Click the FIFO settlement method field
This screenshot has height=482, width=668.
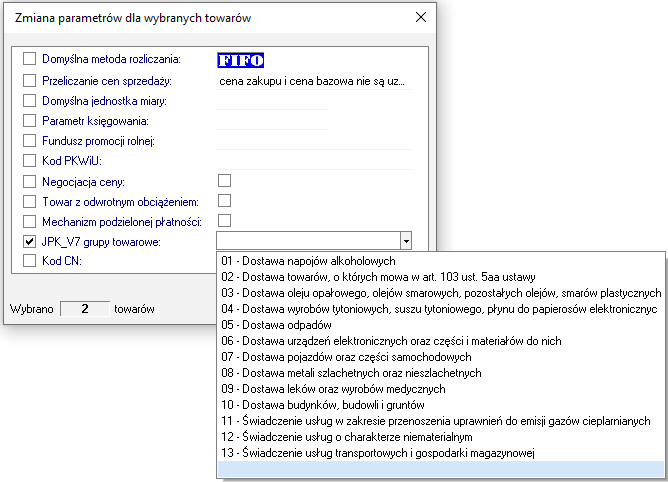tap(241, 60)
